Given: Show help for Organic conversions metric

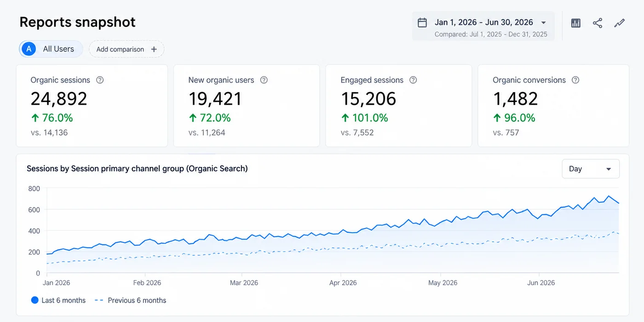Looking at the screenshot, I should (x=575, y=80).
